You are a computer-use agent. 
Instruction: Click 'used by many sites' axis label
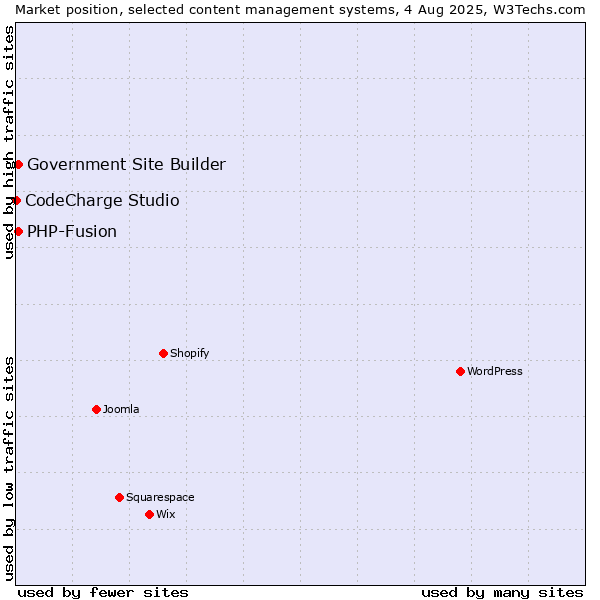pos(502,593)
